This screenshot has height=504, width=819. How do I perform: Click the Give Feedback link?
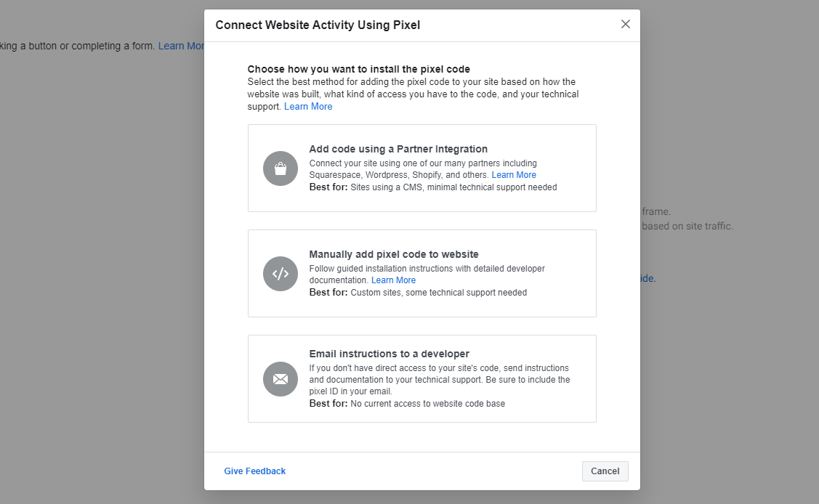[x=254, y=471]
